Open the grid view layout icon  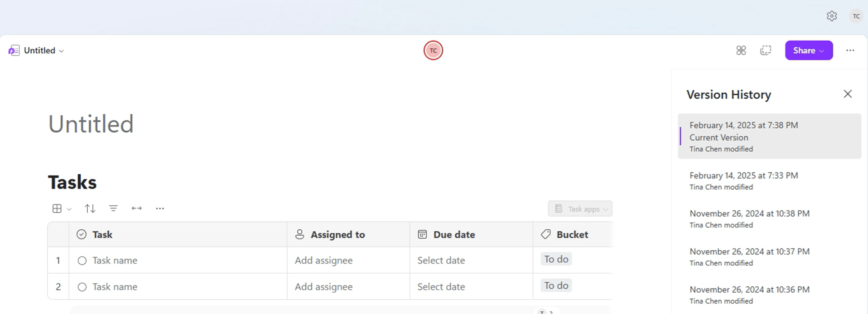(58, 208)
